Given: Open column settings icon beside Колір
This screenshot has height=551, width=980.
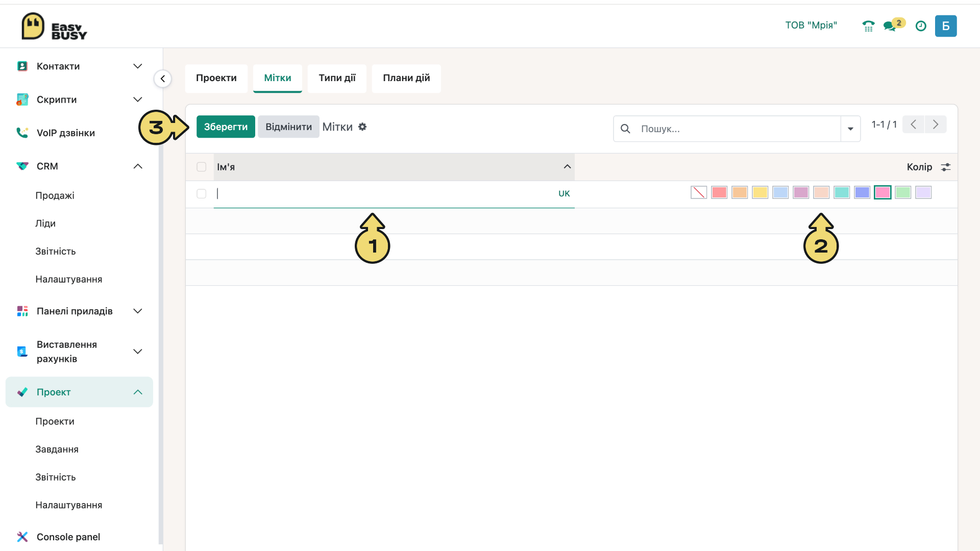Looking at the screenshot, I should 946,167.
